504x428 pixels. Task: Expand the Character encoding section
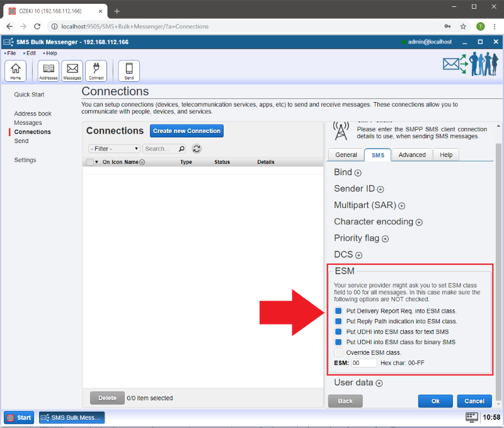[x=419, y=223]
